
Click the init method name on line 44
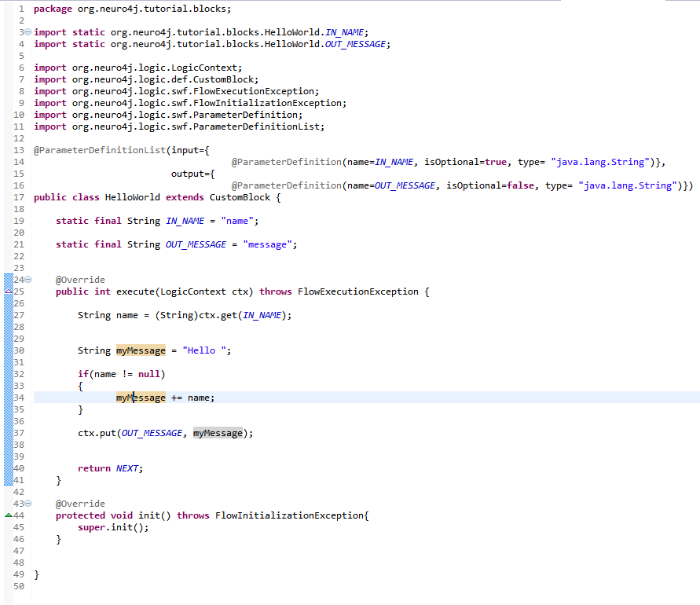tap(149, 515)
